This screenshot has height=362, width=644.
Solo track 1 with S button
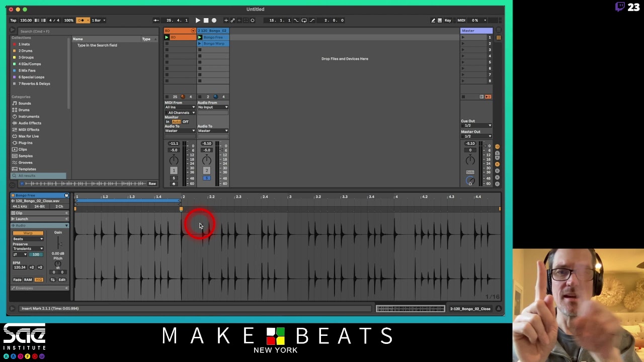pyautogui.click(x=174, y=178)
